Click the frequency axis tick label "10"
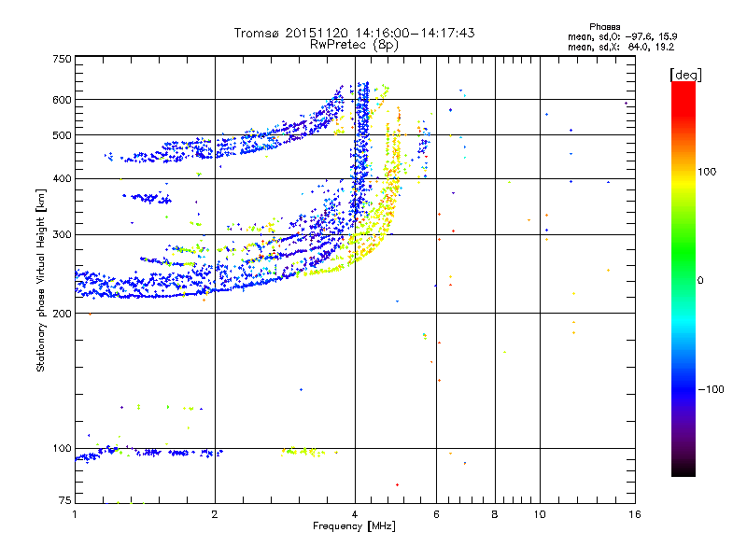Viewport: 747px width, 560px height. pos(540,514)
